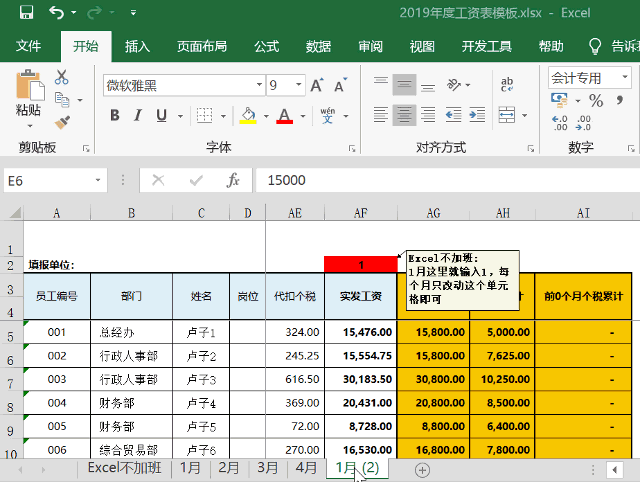Viewport: 640px width, 482px height.
Task: Toggle Underline formatting
Action: [162, 116]
